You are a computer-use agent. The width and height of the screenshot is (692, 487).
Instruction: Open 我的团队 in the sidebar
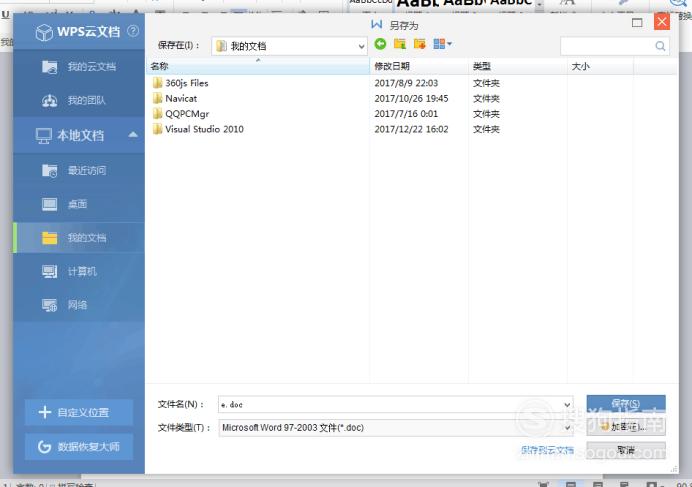79,101
